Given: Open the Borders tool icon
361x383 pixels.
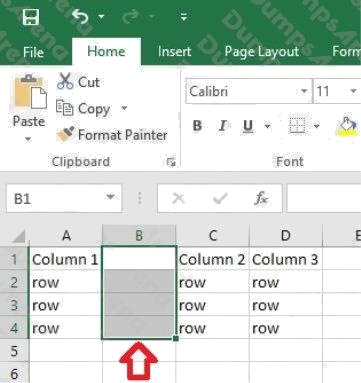Looking at the screenshot, I should (297, 126).
